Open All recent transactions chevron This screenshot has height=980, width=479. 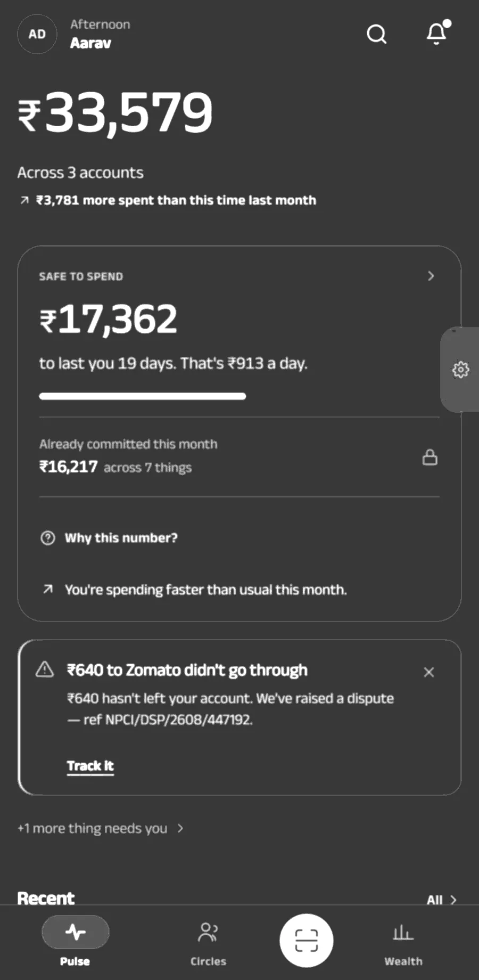(442, 900)
